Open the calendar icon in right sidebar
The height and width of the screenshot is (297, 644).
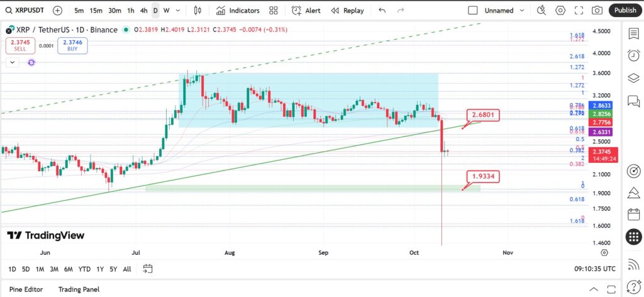pyautogui.click(x=634, y=214)
